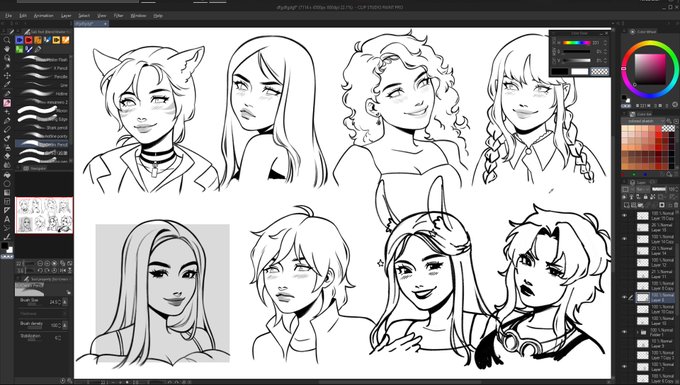Screen dimensions: 680x385
Task: Toggle visibility of Layer 7
Action: click(624, 367)
